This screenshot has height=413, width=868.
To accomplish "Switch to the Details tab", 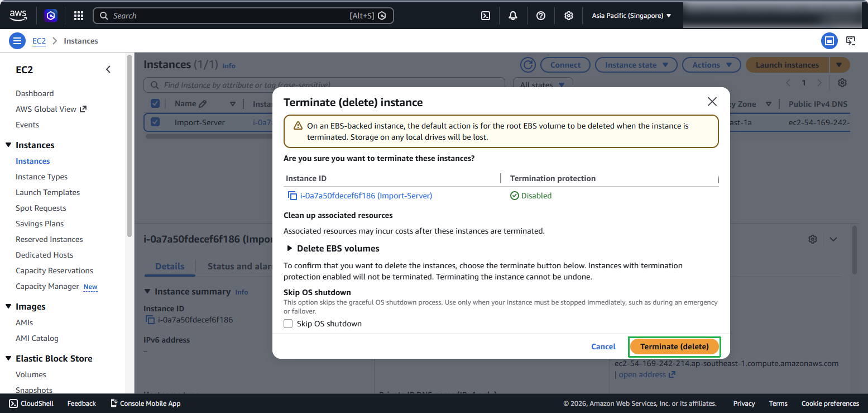I will [x=170, y=266].
